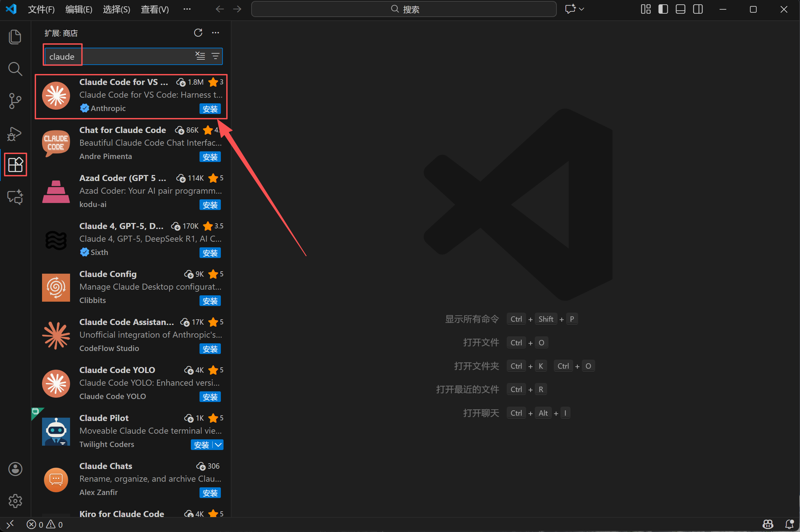Select the Azad Coder pyramid logo

point(56,192)
